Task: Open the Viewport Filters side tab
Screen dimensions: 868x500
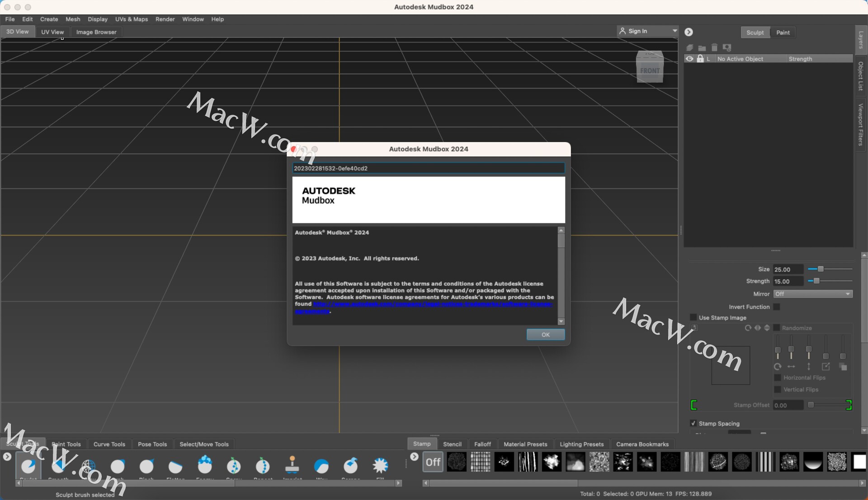Action: [861, 125]
